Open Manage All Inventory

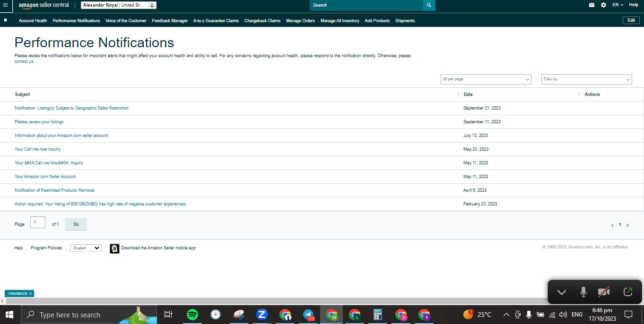tap(339, 21)
